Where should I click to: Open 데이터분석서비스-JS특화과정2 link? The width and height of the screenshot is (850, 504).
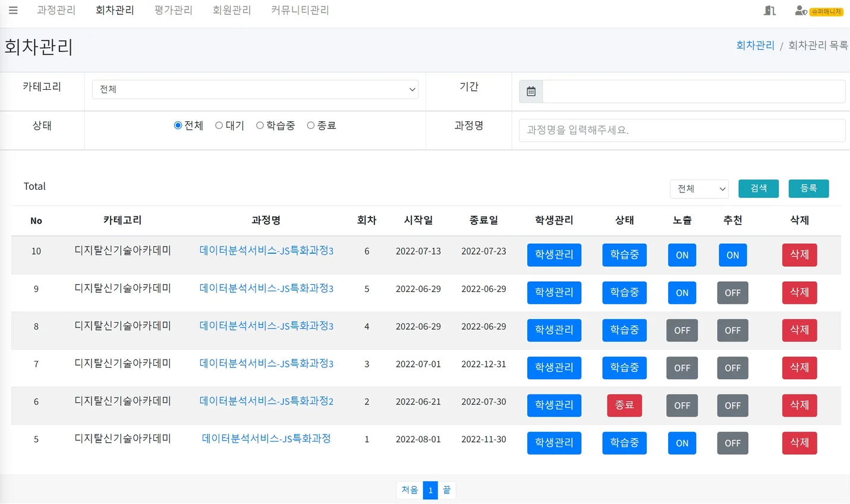coord(266,401)
